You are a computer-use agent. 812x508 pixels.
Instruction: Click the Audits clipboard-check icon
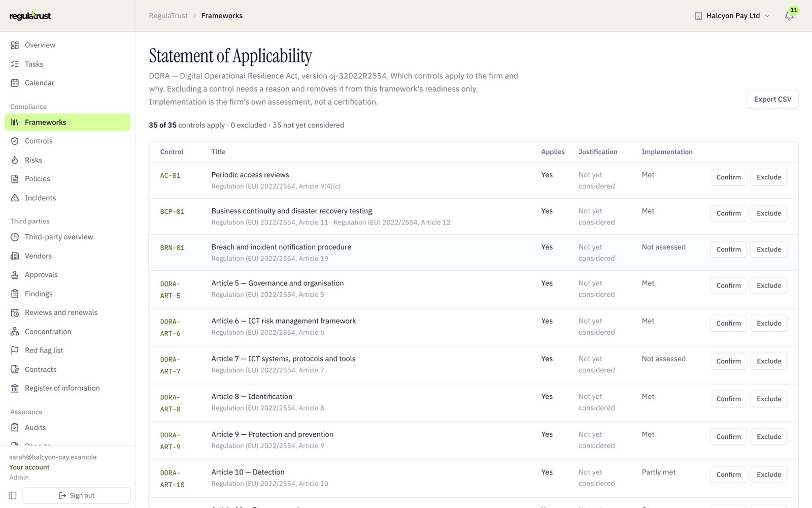(x=15, y=428)
